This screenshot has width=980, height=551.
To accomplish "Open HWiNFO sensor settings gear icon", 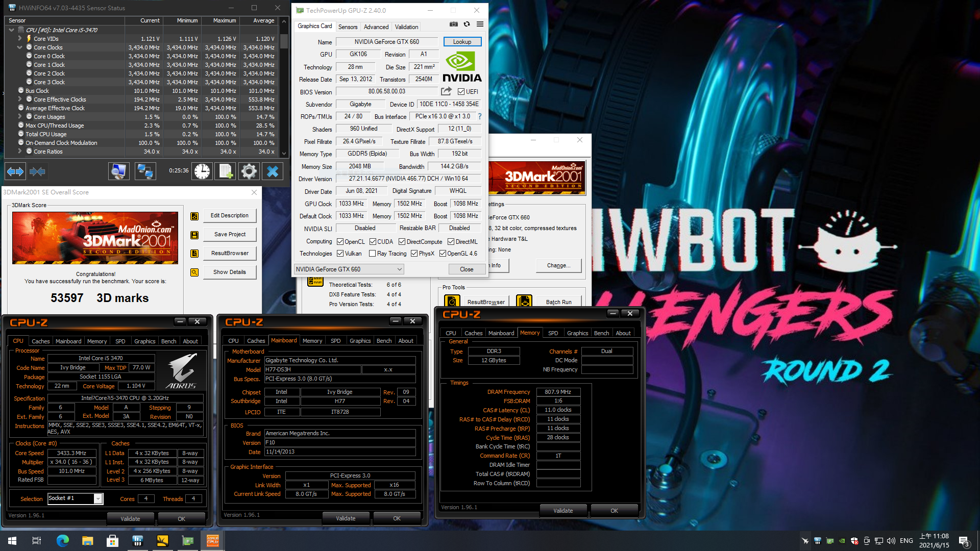I will pos(249,171).
